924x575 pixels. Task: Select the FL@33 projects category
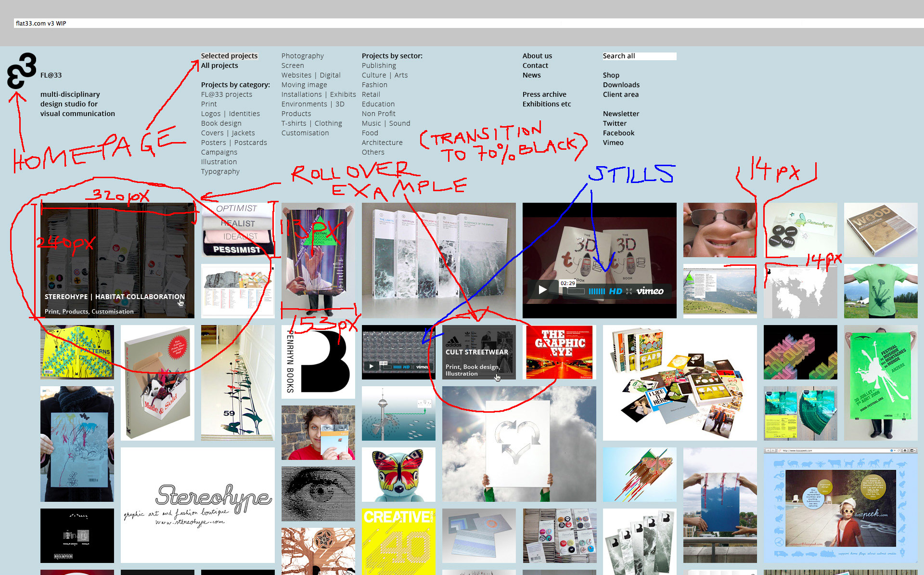pyautogui.click(x=227, y=94)
